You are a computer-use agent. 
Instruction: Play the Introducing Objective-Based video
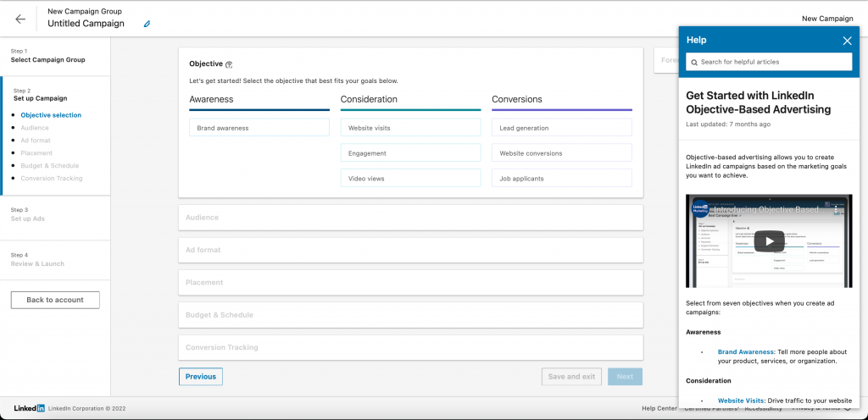pos(769,240)
